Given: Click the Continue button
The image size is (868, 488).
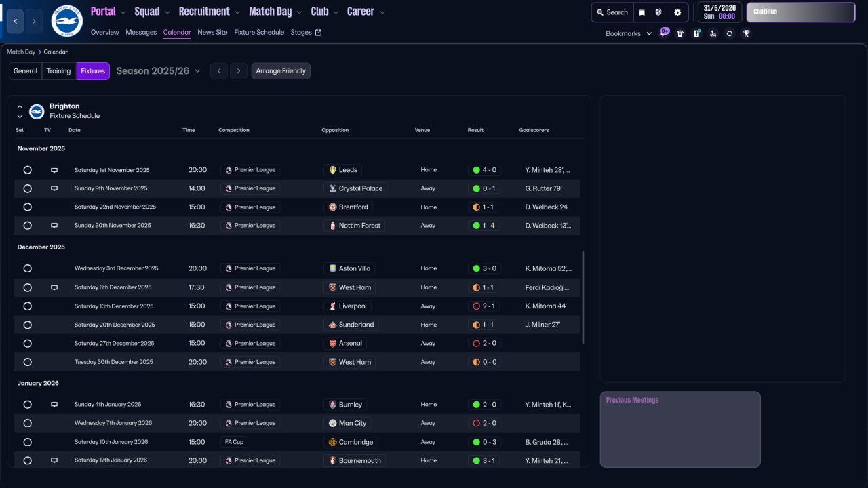Looking at the screenshot, I should [801, 12].
